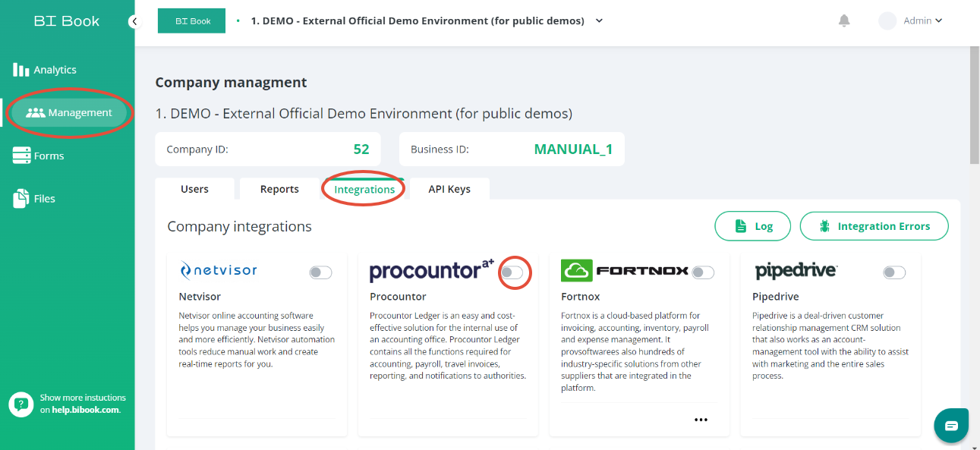Click the Company managment heading
The image size is (980, 450).
(231, 83)
